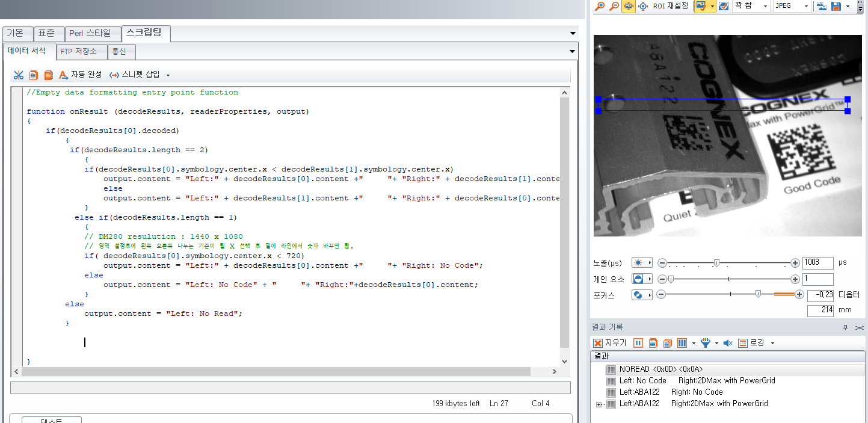Decrease gain with minus button

pyautogui.click(x=662, y=279)
